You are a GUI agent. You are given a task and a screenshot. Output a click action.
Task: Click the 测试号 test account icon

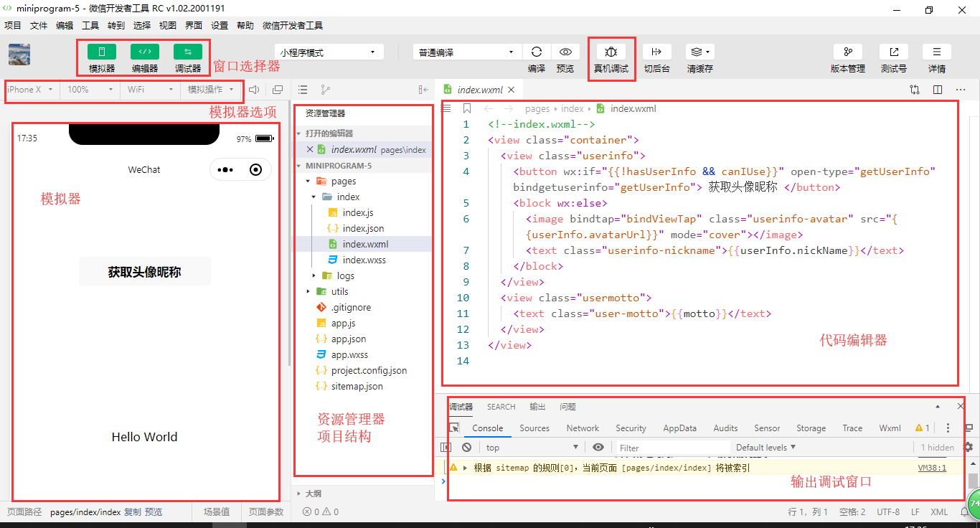[x=894, y=52]
